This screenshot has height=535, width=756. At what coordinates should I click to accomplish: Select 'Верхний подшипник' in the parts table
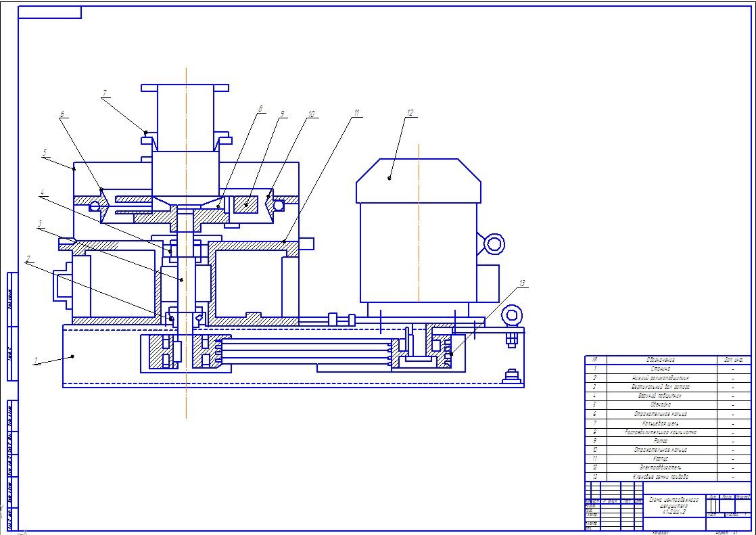(x=661, y=396)
